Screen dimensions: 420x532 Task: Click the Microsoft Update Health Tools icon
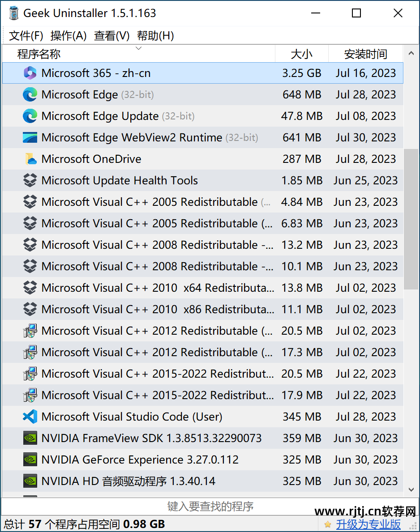point(30,180)
